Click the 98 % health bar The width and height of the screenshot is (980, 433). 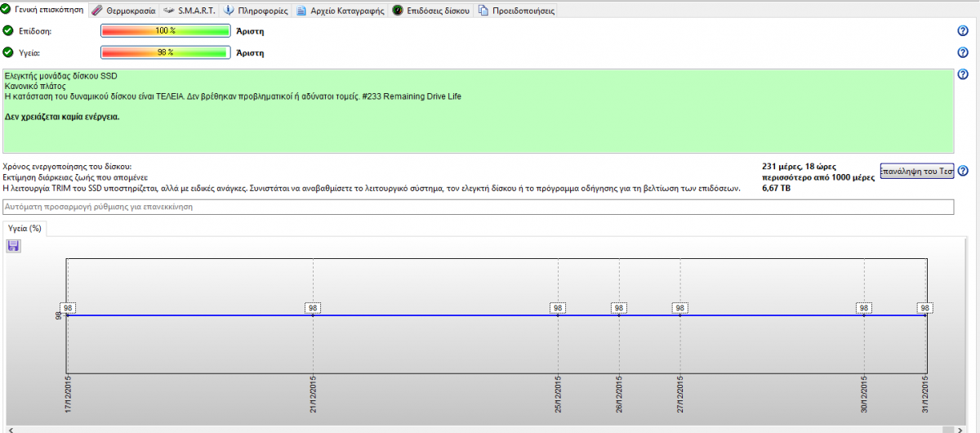pyautogui.click(x=165, y=52)
